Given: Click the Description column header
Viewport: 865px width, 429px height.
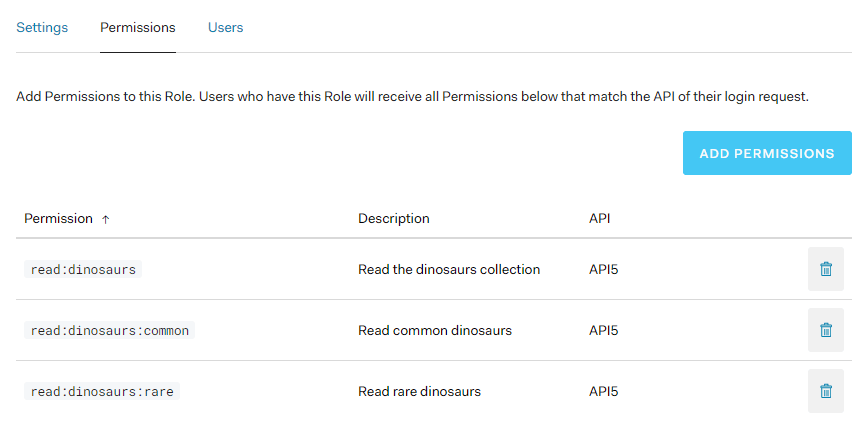Looking at the screenshot, I should click(393, 218).
